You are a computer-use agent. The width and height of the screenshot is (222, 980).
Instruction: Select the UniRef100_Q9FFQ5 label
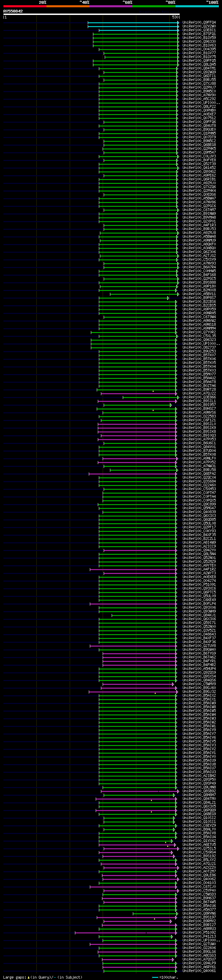[199, 60]
